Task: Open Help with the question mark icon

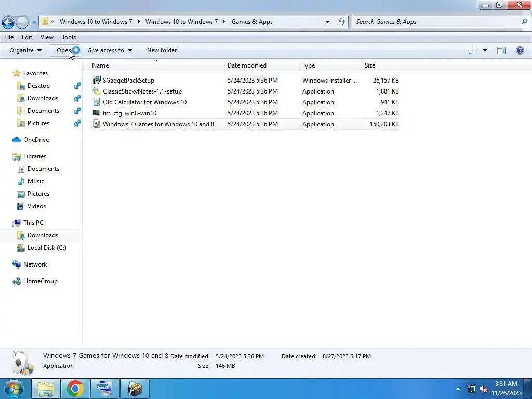Action: click(x=520, y=50)
